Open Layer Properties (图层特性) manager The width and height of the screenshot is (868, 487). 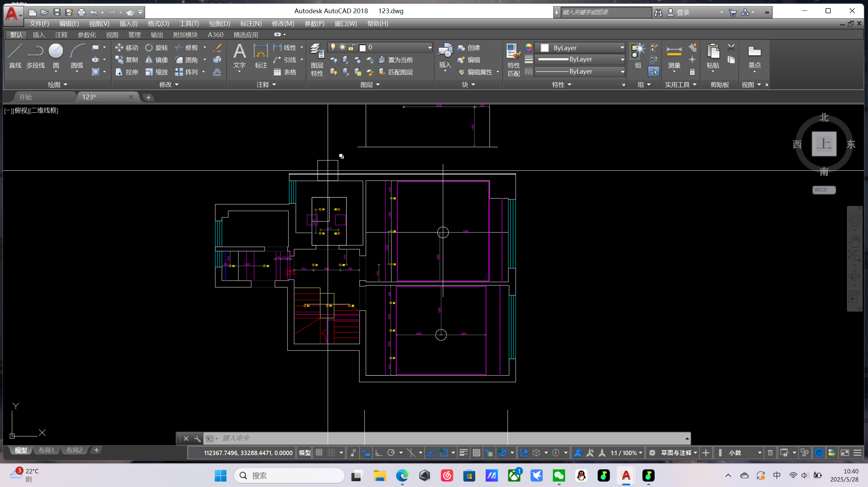[x=317, y=52]
